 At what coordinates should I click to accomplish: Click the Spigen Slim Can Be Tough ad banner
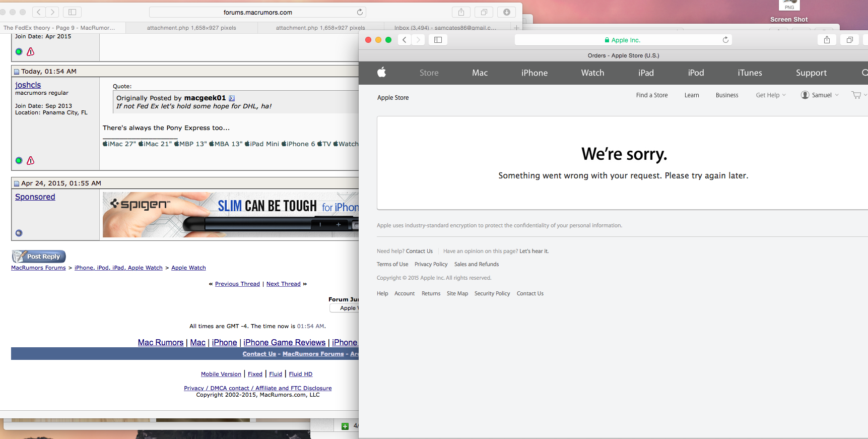click(x=231, y=215)
